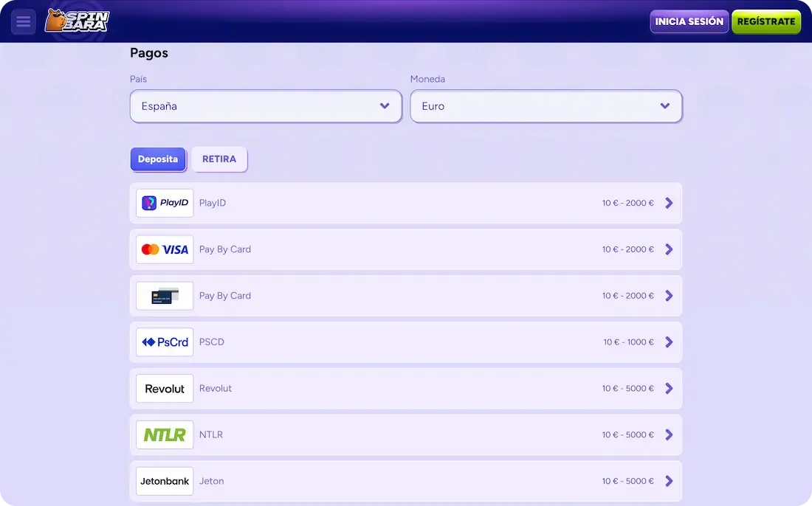Click the NTLR green logo
The image size is (812, 506).
164,434
